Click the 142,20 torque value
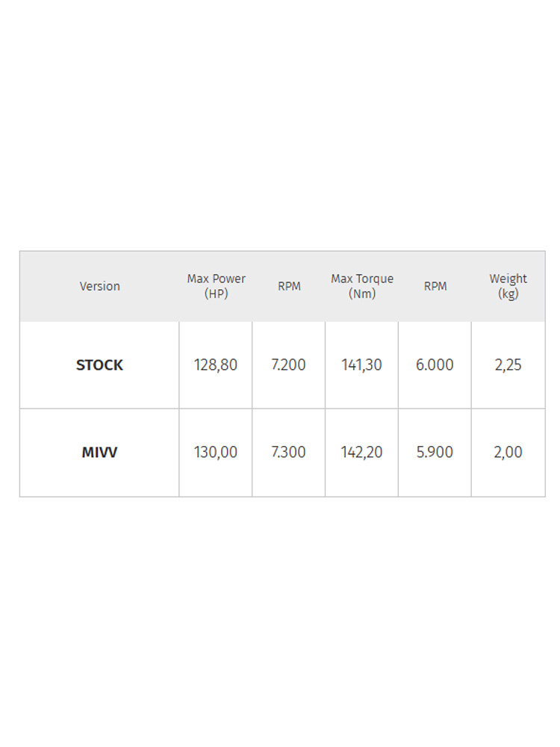 [362, 453]
